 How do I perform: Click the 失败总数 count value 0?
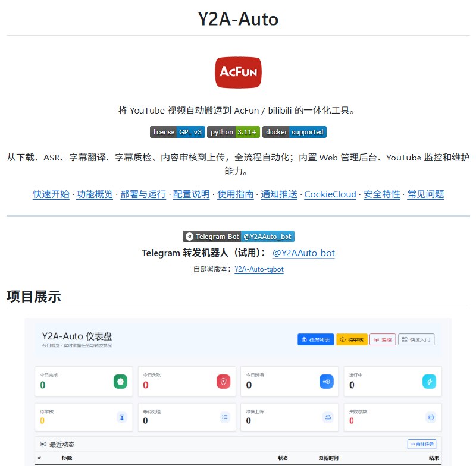click(352, 421)
